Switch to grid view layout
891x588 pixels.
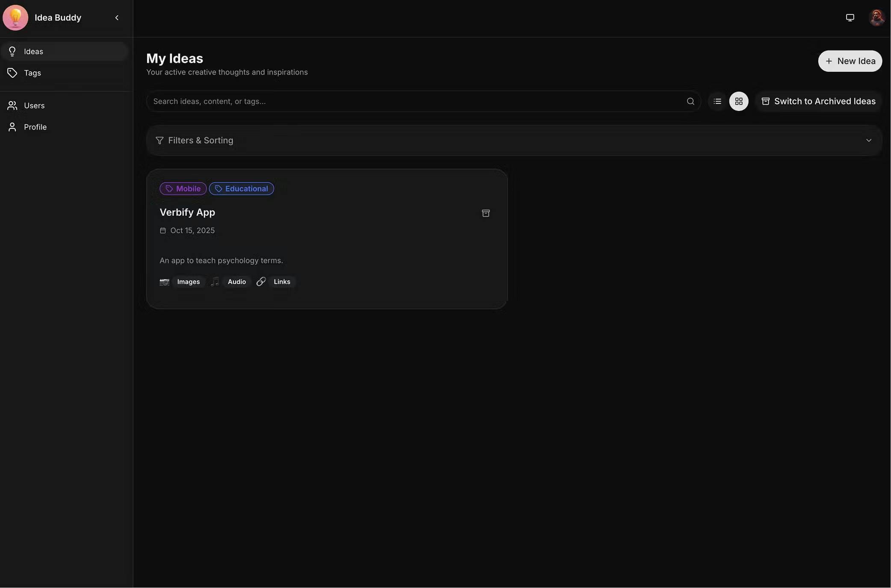(738, 101)
